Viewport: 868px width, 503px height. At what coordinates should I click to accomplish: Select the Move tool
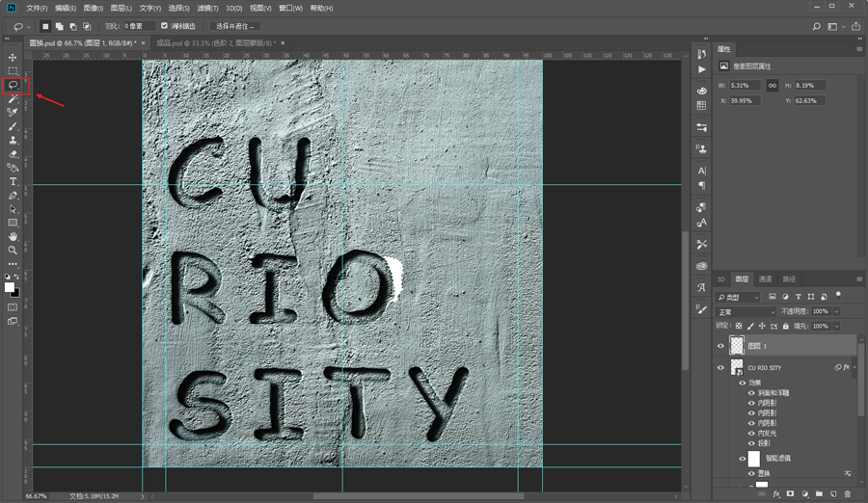point(14,58)
